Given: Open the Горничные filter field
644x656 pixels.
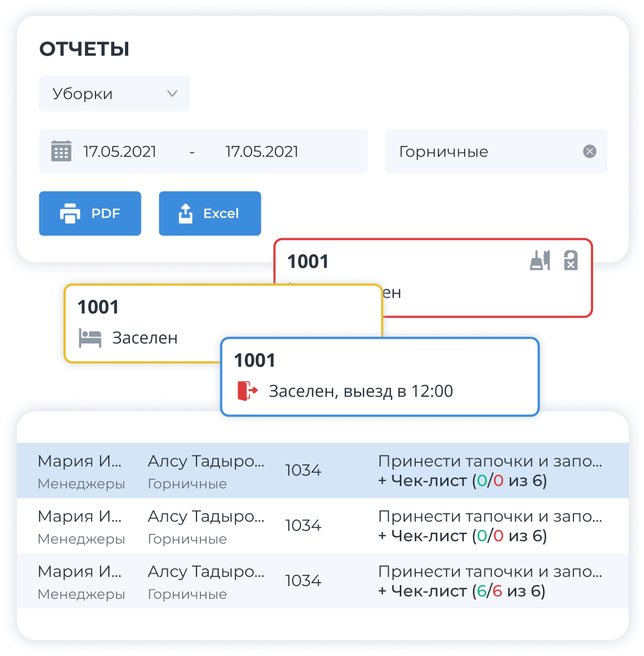Looking at the screenshot, I should click(483, 152).
